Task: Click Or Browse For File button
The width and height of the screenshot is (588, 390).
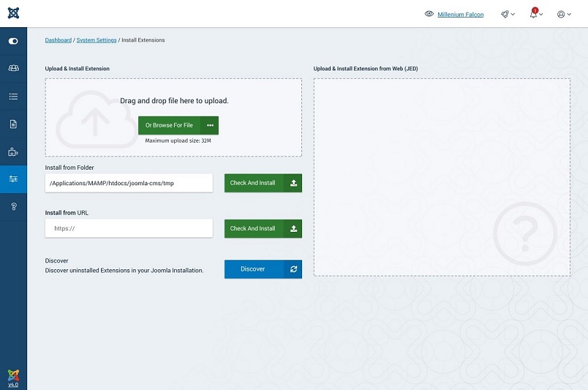Action: [x=169, y=125]
